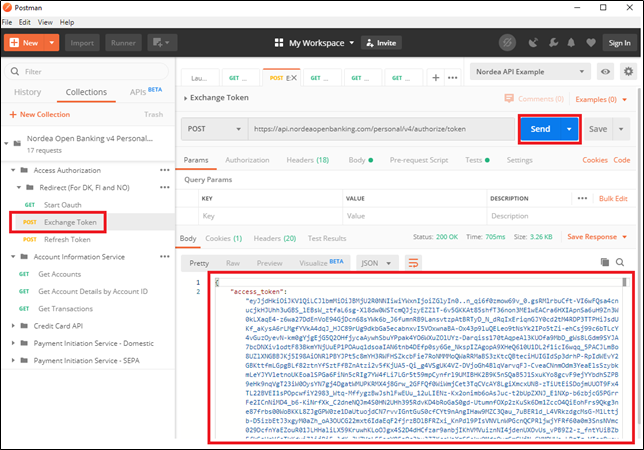The width and height of the screenshot is (644, 450).
Task: Collapse the Access Authorization folder
Action: 13,170
